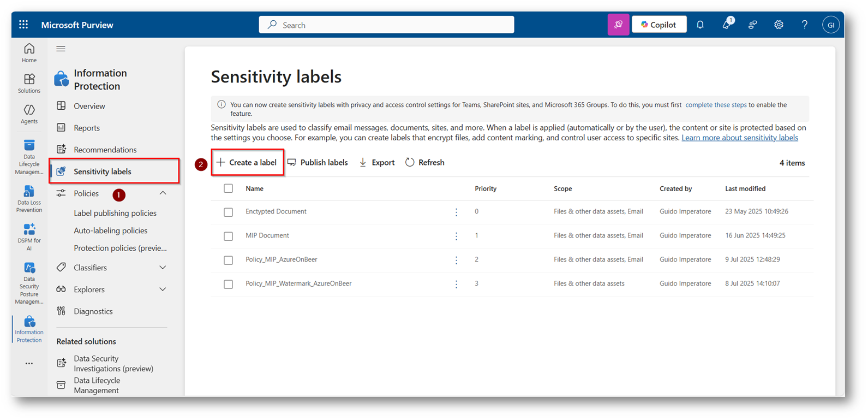
Task: Check the Policy_MIP_Watermark_AzureOnBeer row checkbox
Action: 229,284
